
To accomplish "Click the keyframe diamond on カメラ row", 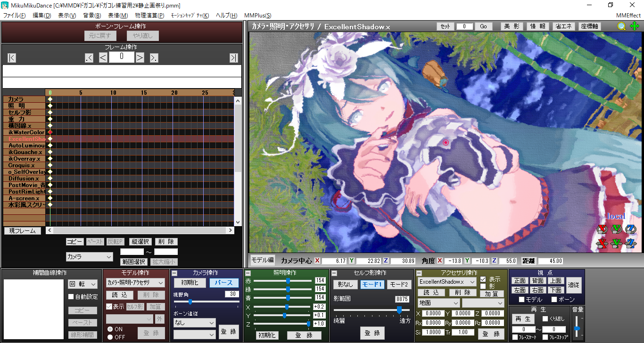I will pos(50,100).
